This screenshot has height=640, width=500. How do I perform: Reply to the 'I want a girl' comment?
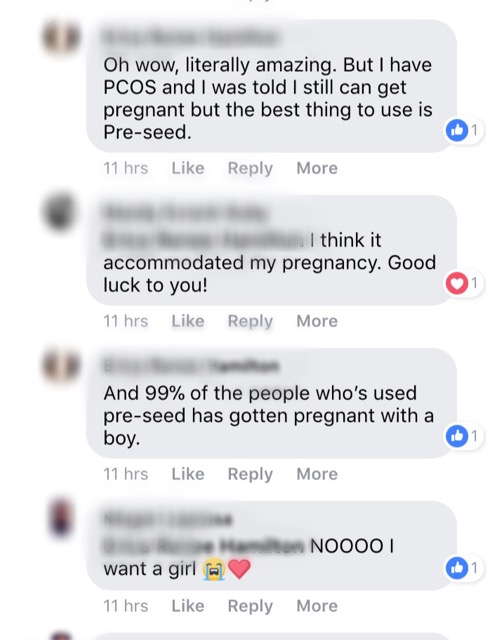point(250,606)
